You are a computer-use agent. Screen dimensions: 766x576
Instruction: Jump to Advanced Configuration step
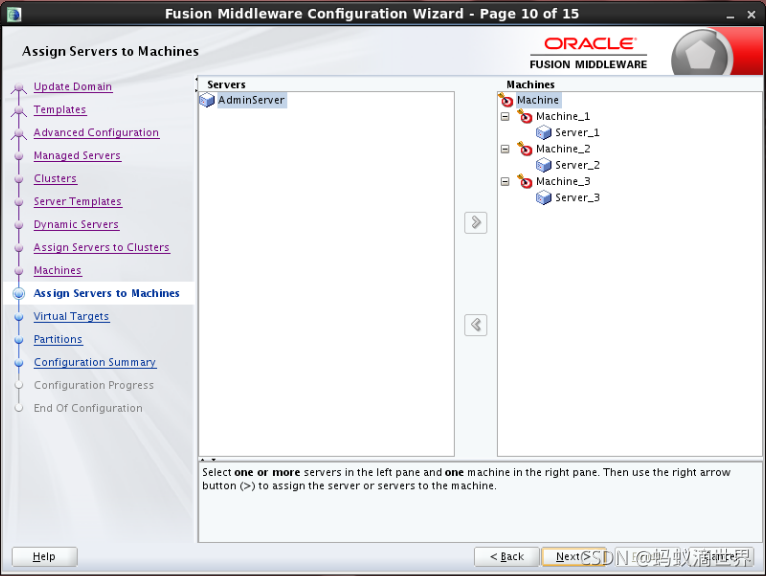[96, 132]
